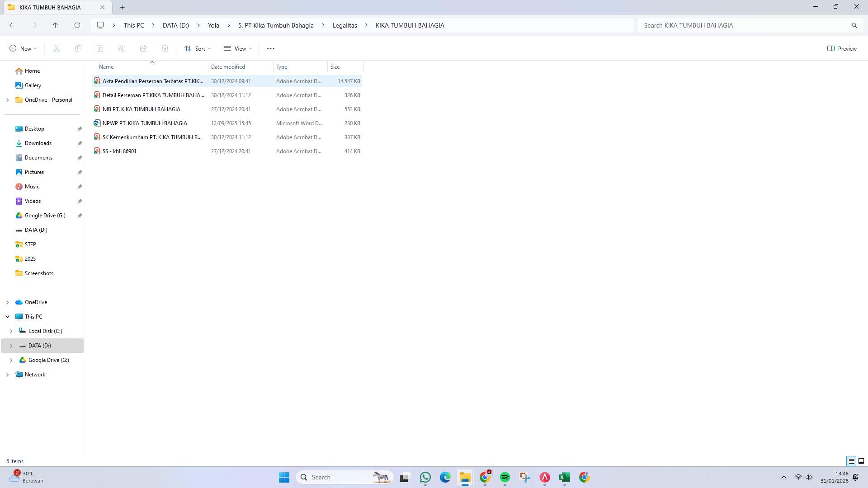Navigate to Legalitas via breadcrumb
This screenshot has height=488, width=868.
(344, 25)
